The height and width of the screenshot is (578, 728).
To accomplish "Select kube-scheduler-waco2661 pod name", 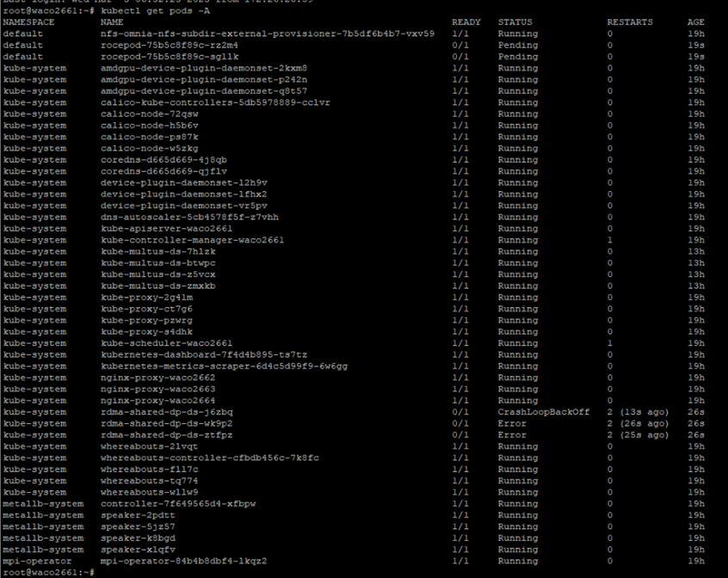I will (x=167, y=343).
